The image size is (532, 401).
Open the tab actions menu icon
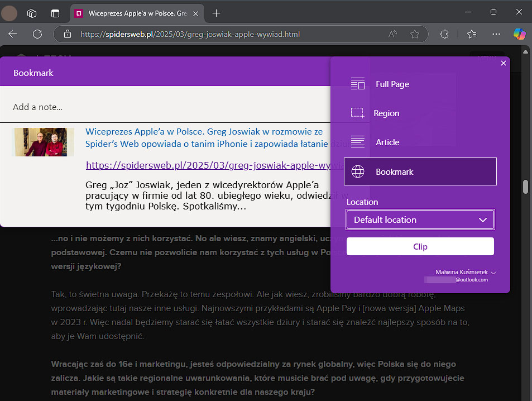pos(55,13)
